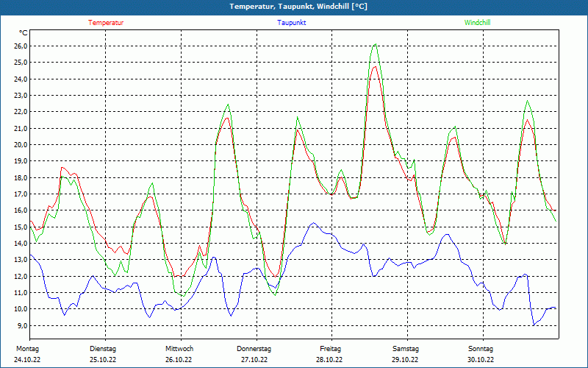This screenshot has width=588, height=368.
Task: Click the 28.10.22 date label
Action: pos(329,360)
